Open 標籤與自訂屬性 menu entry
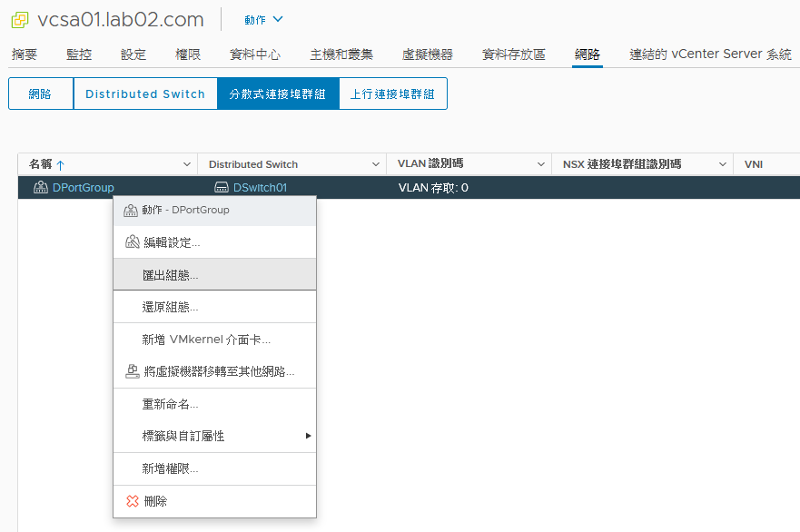 pos(215,436)
